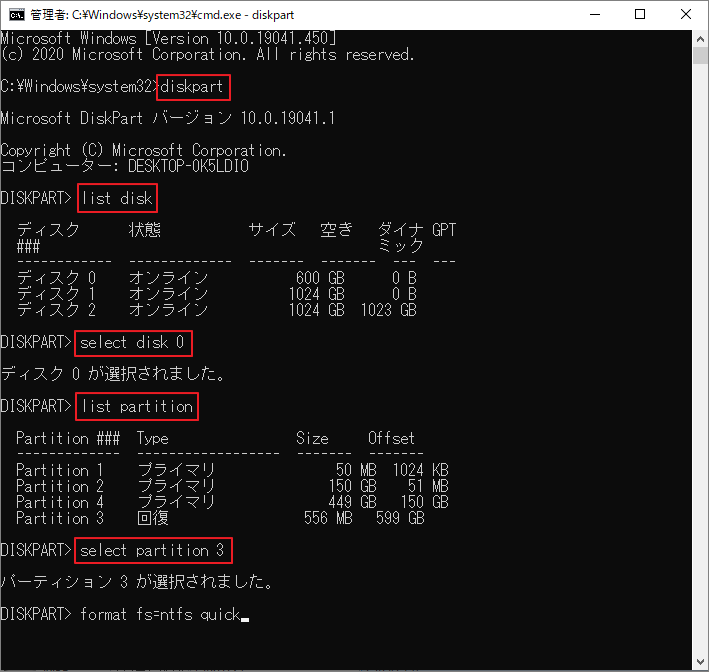Click the 'Offset' column header
709x672 pixels.
(x=391, y=438)
